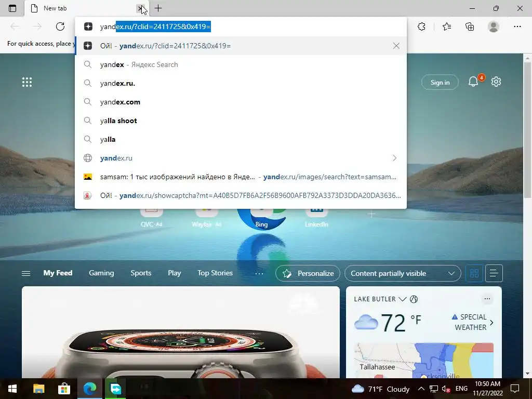
Task: Open the smartwatch news story image
Action: pyautogui.click(x=180, y=332)
